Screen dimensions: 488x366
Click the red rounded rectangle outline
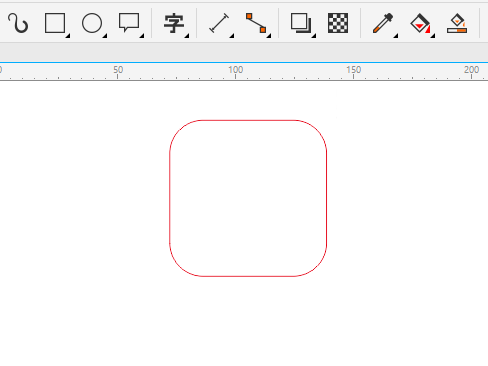point(248,120)
